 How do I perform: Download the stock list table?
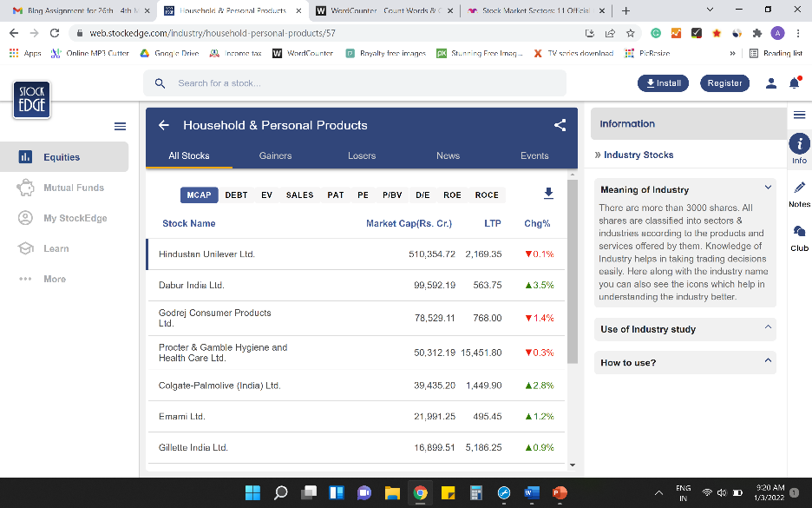click(x=548, y=194)
